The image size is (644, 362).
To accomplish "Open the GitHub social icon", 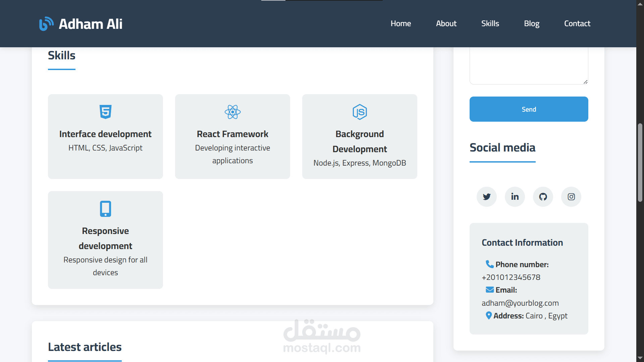I will (543, 197).
